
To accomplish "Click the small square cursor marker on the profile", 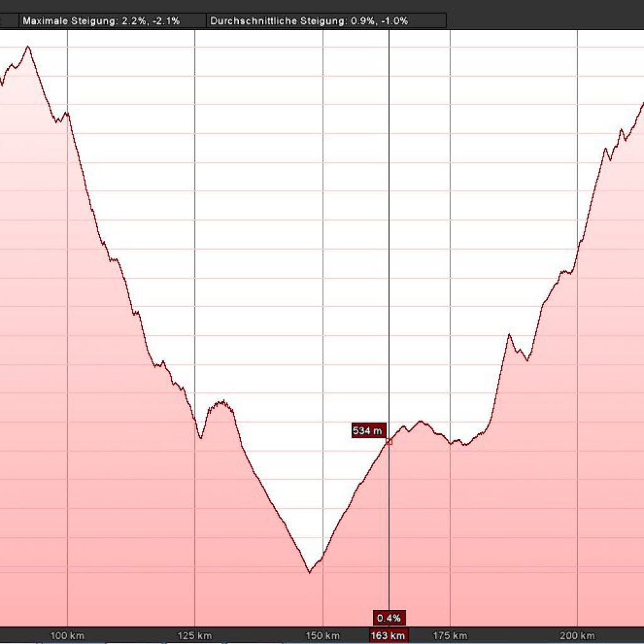I will pos(389,441).
